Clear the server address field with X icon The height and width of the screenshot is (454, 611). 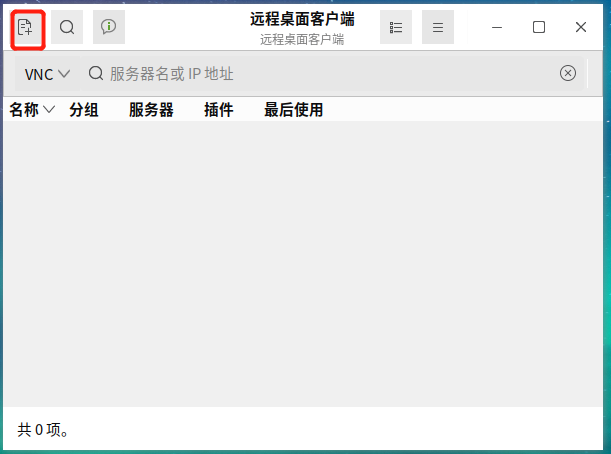pos(568,73)
